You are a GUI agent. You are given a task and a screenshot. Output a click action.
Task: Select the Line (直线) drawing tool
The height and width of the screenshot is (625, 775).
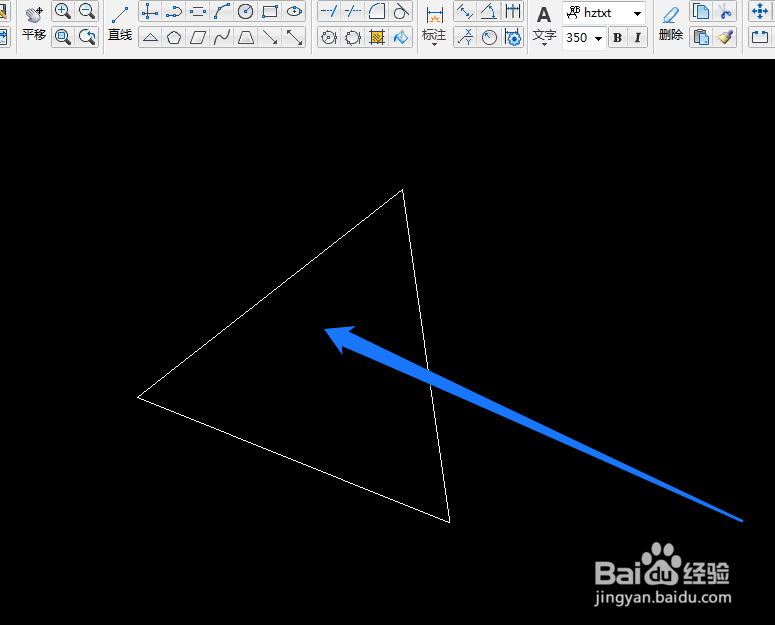point(120,23)
